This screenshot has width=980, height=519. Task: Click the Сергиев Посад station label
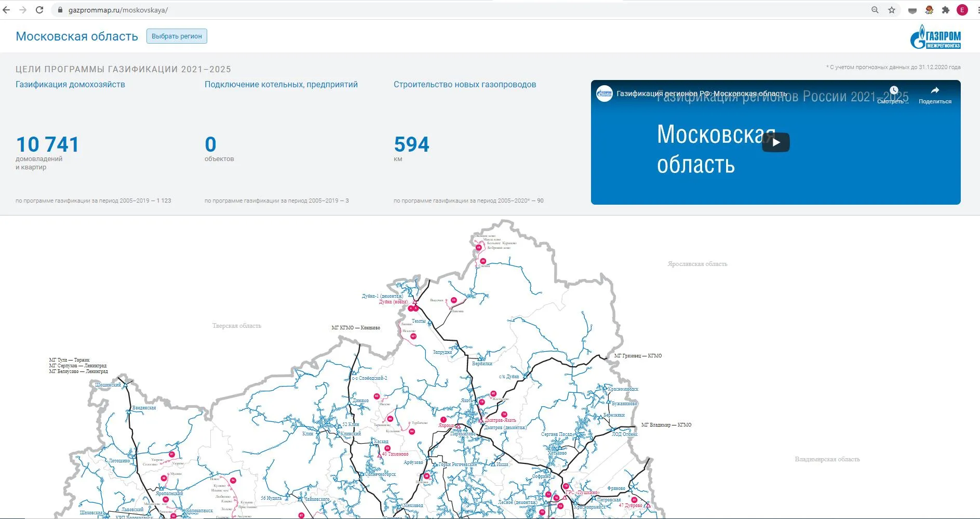coord(556,434)
